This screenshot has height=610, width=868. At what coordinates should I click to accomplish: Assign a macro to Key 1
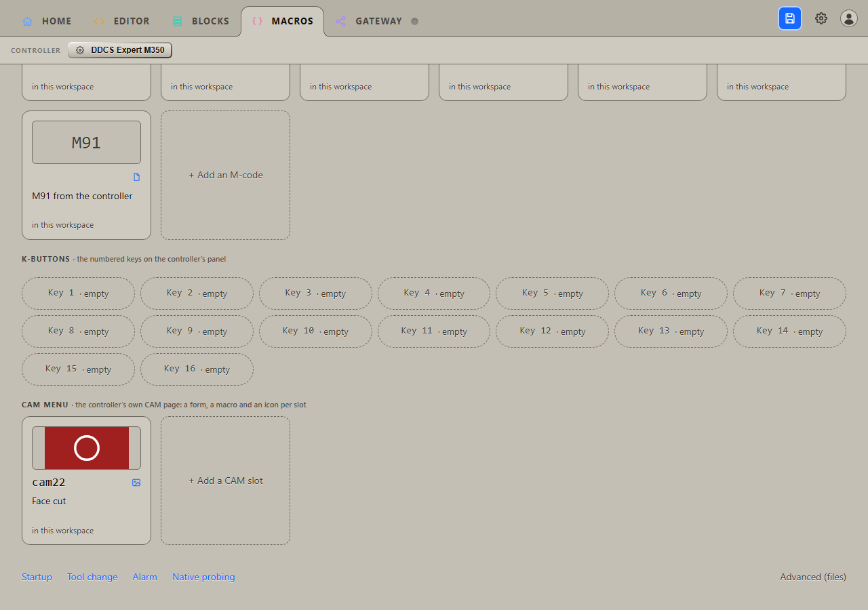tap(78, 293)
